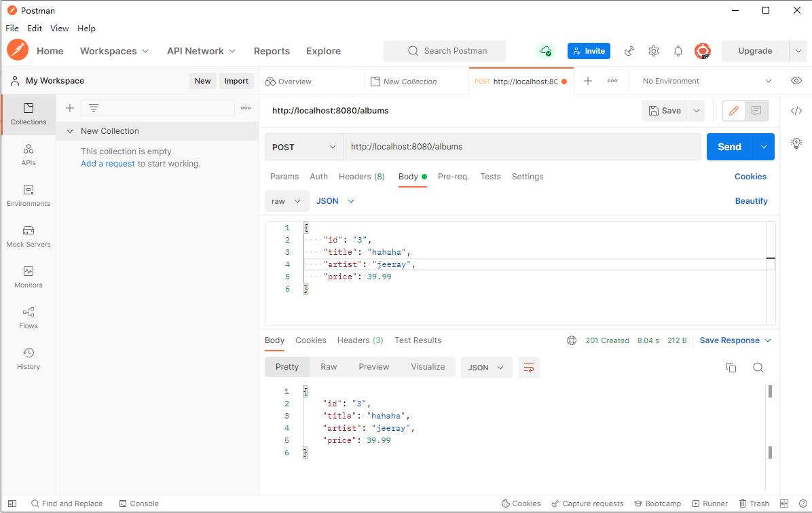Viewport: 812px width, 513px height.
Task: Open the Postman Console
Action: click(x=139, y=503)
